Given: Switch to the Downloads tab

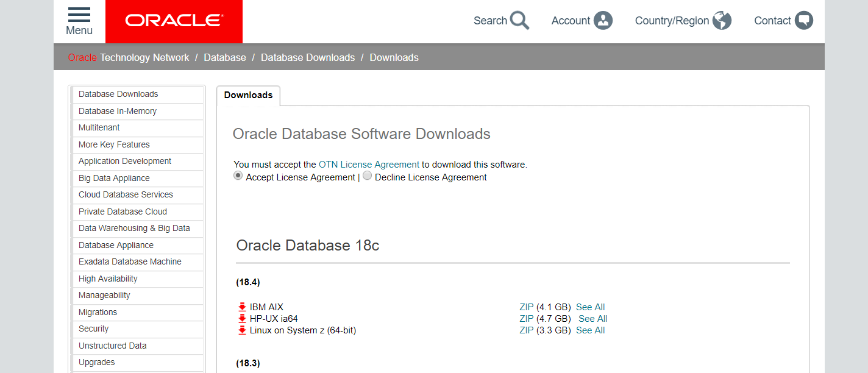Looking at the screenshot, I should coord(248,95).
